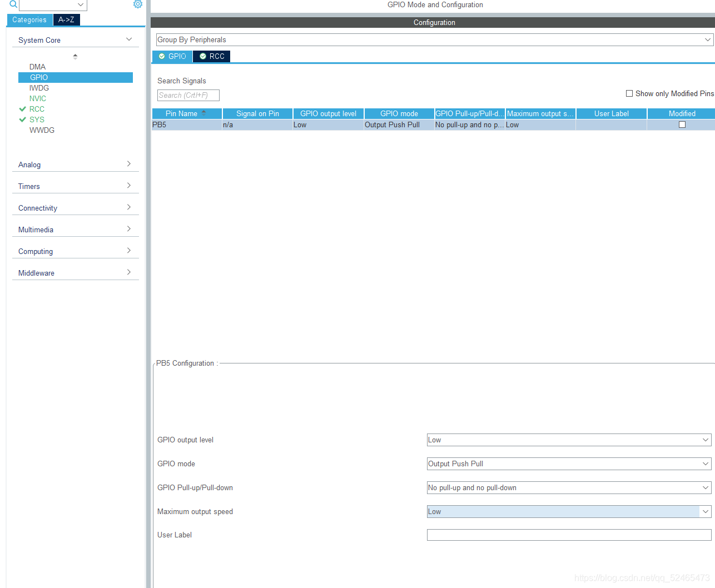Select GPIO in System Core list

(76, 77)
